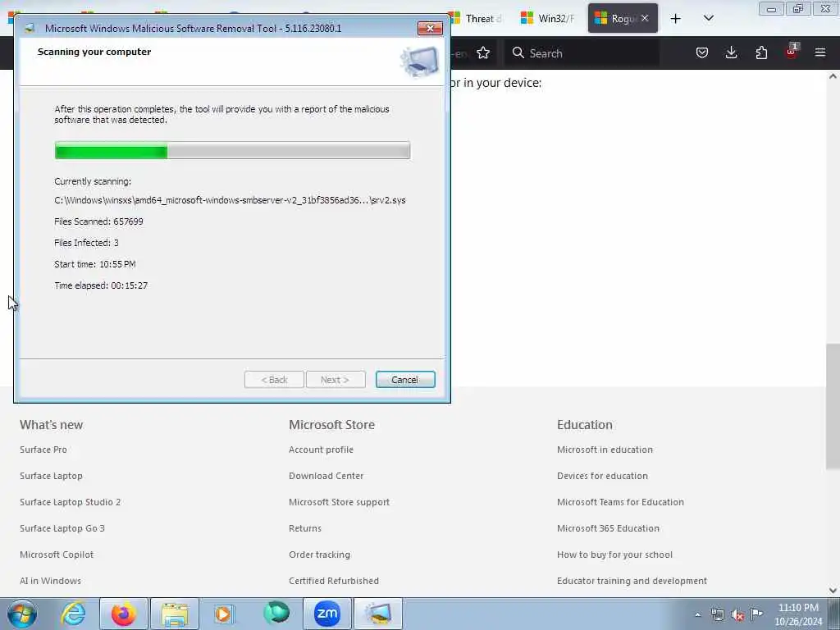
Task: Open the Account profile link
Action: [321, 450]
